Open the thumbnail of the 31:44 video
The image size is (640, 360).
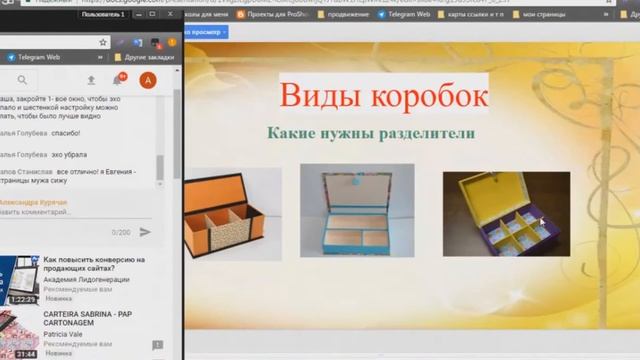point(19,335)
